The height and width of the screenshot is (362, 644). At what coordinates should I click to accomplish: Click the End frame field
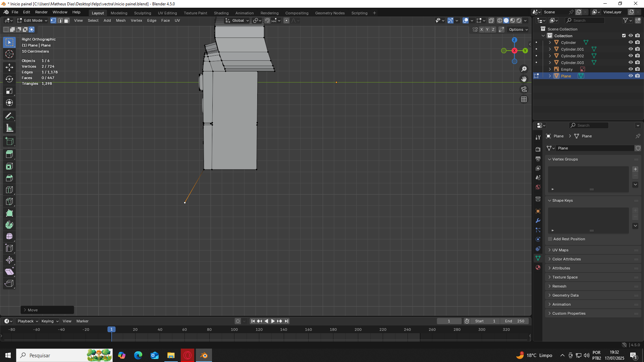pyautogui.click(x=515, y=321)
